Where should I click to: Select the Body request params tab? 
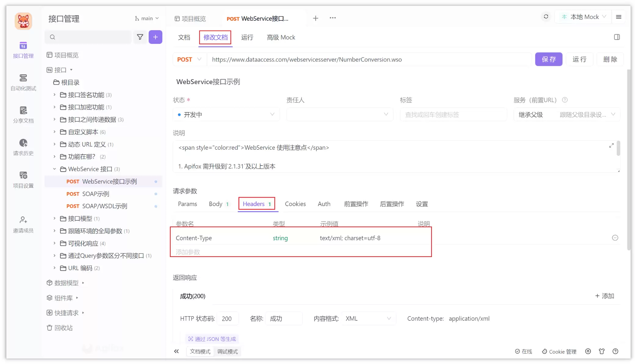[x=219, y=204]
